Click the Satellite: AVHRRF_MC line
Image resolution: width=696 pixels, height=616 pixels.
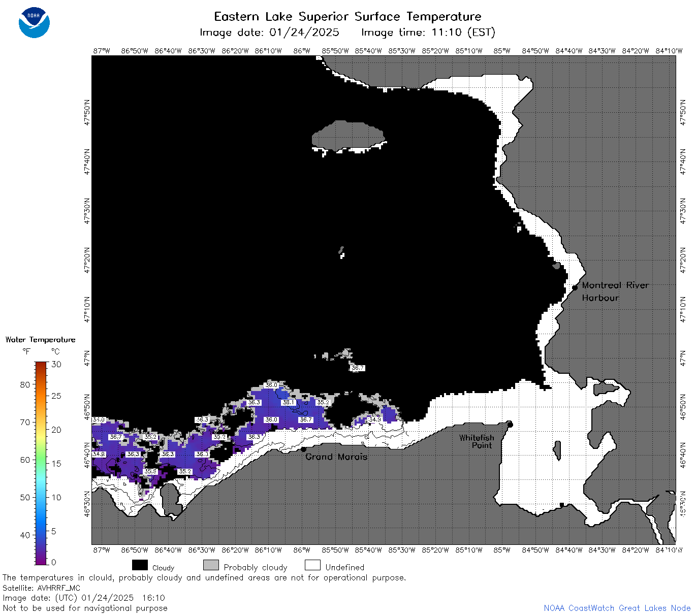(42, 588)
